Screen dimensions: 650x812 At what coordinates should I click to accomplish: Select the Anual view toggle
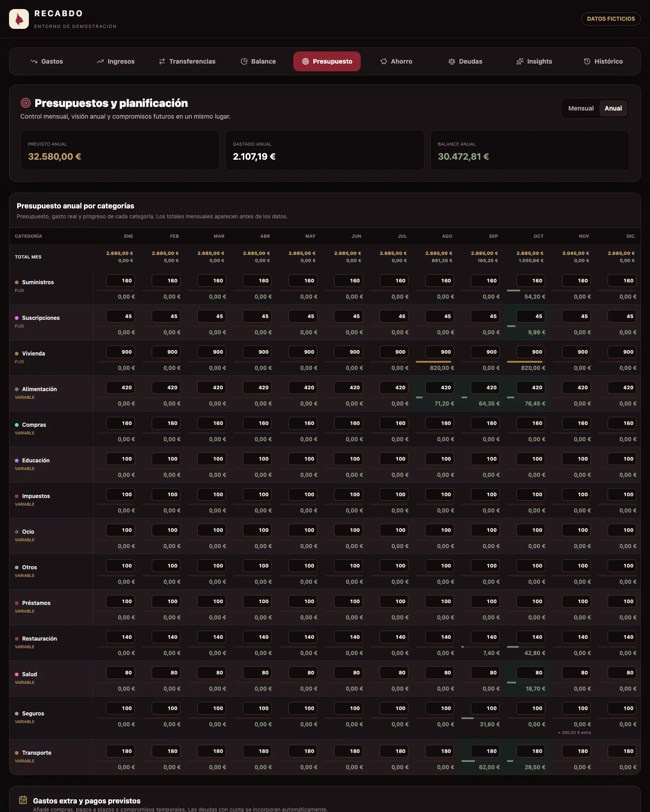(613, 108)
